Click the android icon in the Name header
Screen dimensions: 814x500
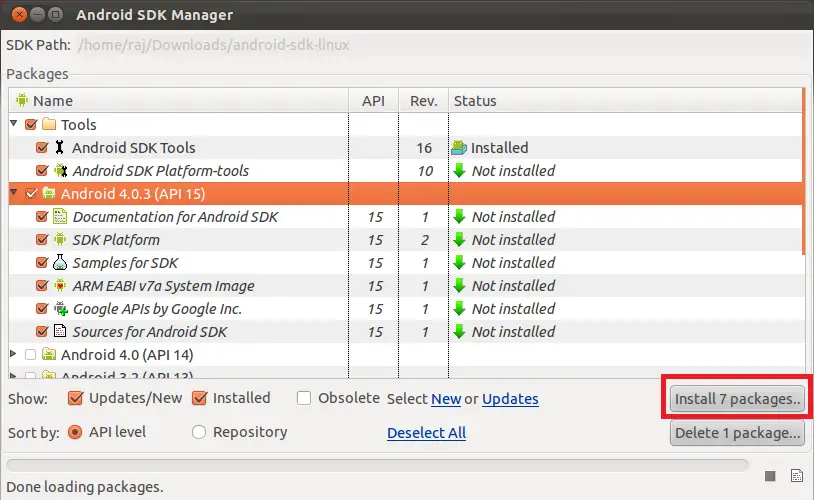(x=21, y=100)
